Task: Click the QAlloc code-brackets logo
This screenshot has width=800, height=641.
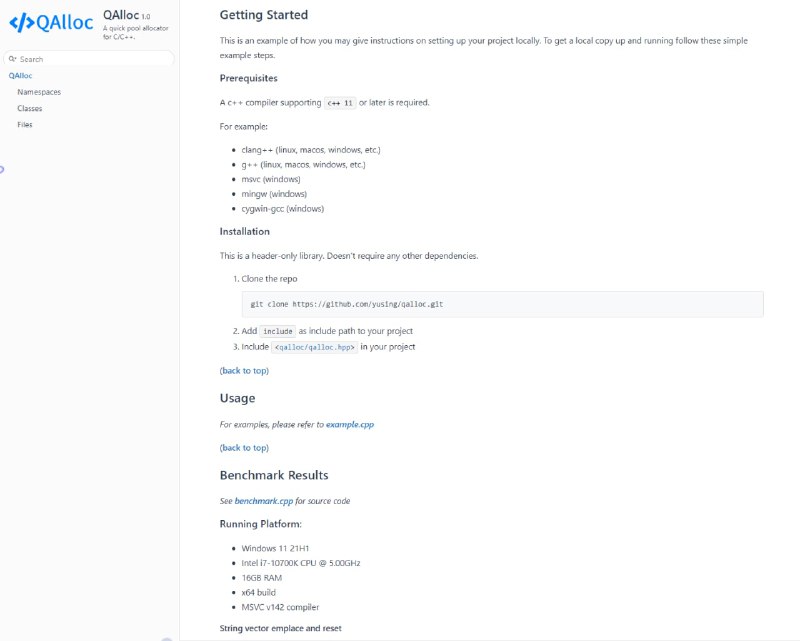Action: pyautogui.click(x=51, y=22)
